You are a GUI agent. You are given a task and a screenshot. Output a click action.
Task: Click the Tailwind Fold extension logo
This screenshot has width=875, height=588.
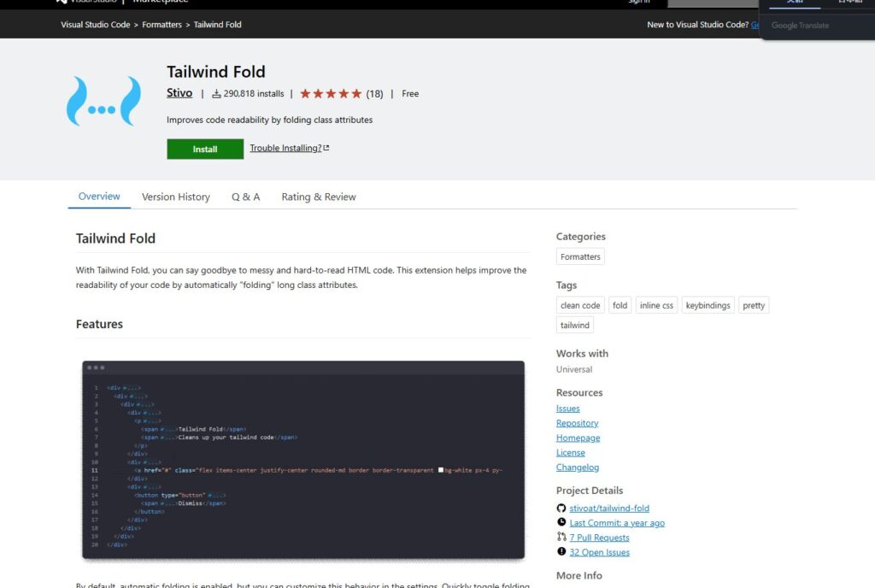tap(103, 102)
